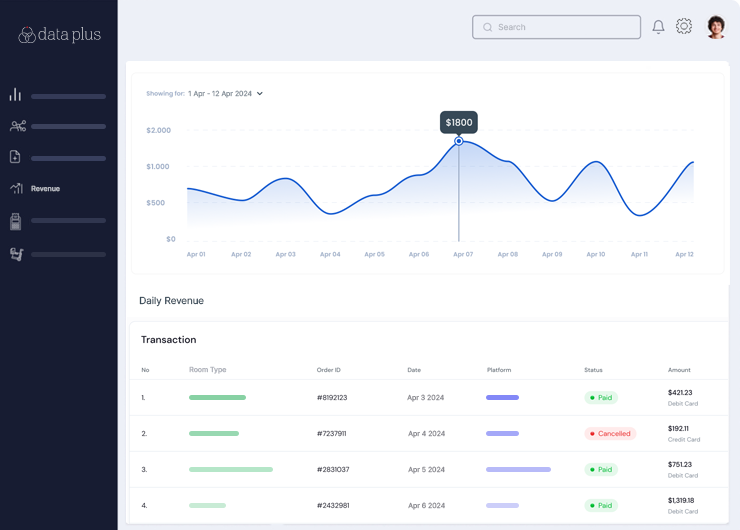Screen dimensions: 740x530
Task: Click order ID #7237911
Action: 331,434
